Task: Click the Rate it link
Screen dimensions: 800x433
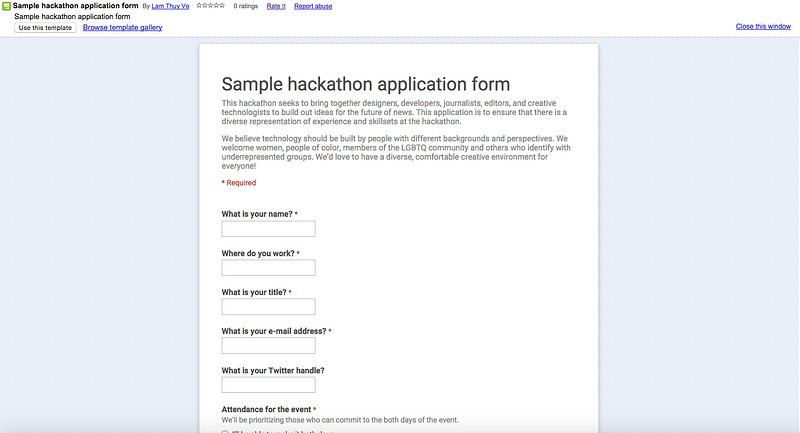Action: (276, 6)
